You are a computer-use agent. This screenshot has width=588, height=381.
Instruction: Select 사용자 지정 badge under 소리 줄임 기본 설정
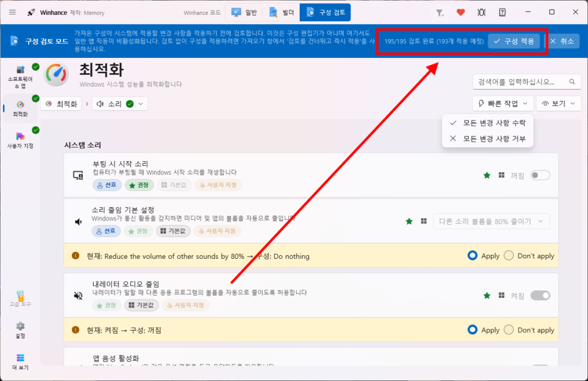point(217,231)
